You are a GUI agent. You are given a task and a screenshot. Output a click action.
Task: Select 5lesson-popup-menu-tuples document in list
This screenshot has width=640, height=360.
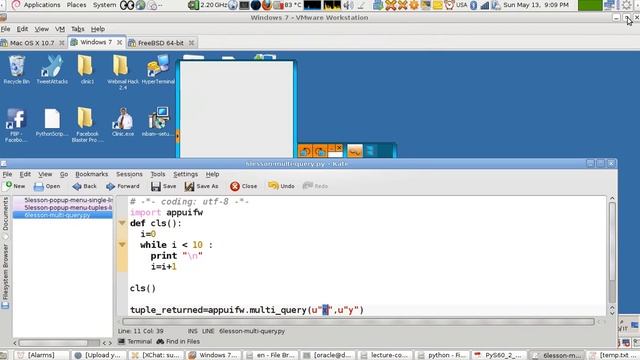pyautogui.click(x=63, y=207)
